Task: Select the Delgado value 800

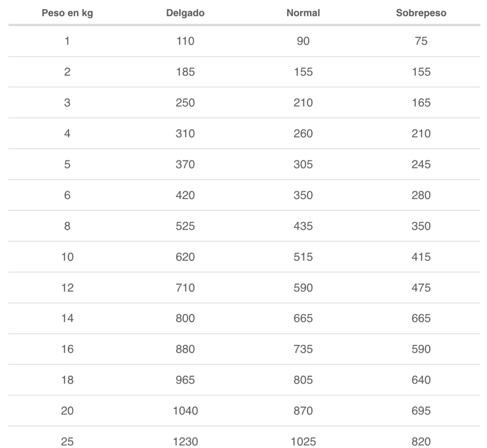Action: 185,318
